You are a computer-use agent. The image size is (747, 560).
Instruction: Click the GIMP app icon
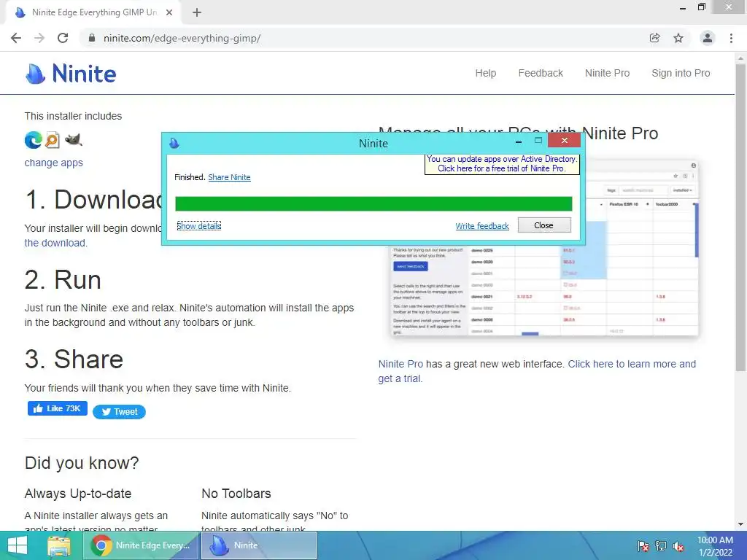pos(74,140)
